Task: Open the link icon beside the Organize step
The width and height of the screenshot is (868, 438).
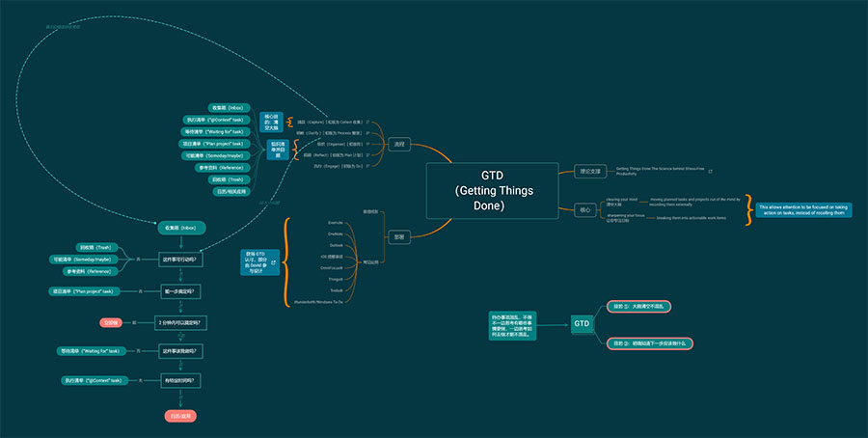Action: [368, 144]
